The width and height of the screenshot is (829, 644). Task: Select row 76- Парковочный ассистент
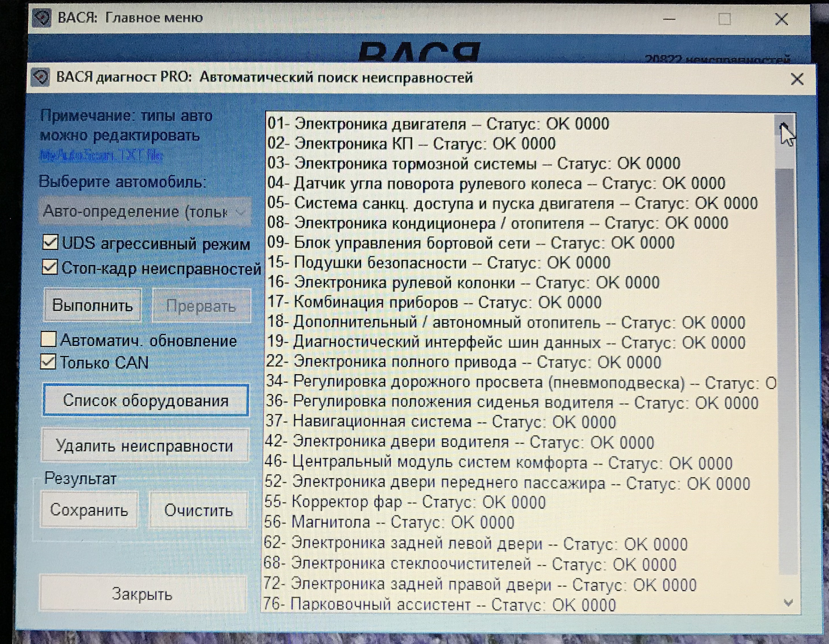point(440,604)
